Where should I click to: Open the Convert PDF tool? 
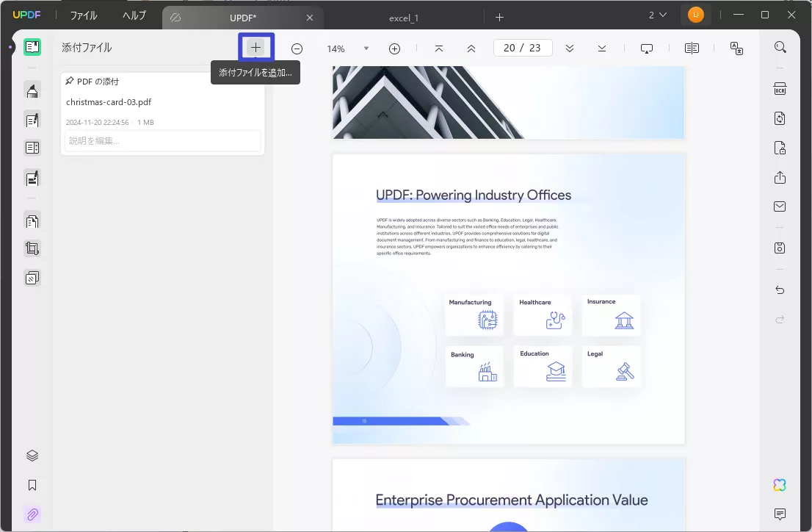tap(780, 118)
